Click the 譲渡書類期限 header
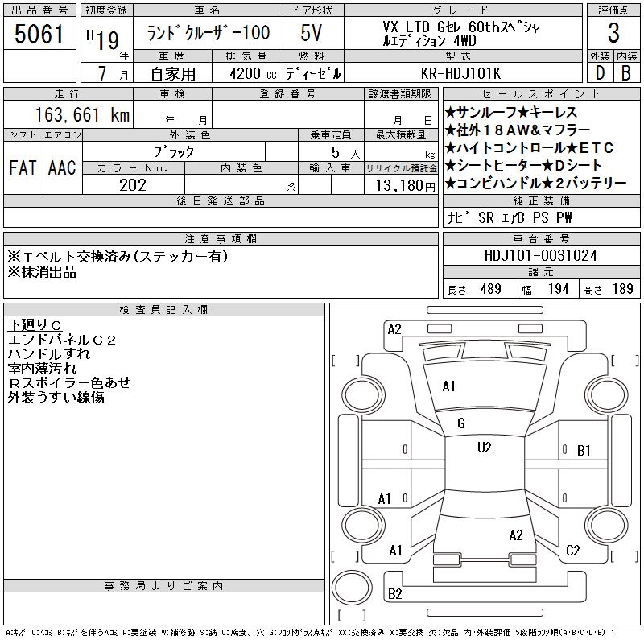 pyautogui.click(x=400, y=94)
